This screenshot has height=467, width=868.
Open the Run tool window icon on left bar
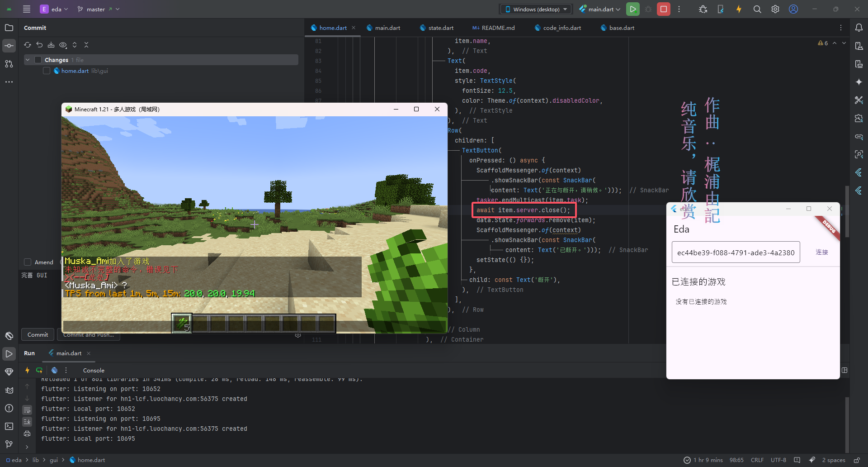[x=9, y=354]
